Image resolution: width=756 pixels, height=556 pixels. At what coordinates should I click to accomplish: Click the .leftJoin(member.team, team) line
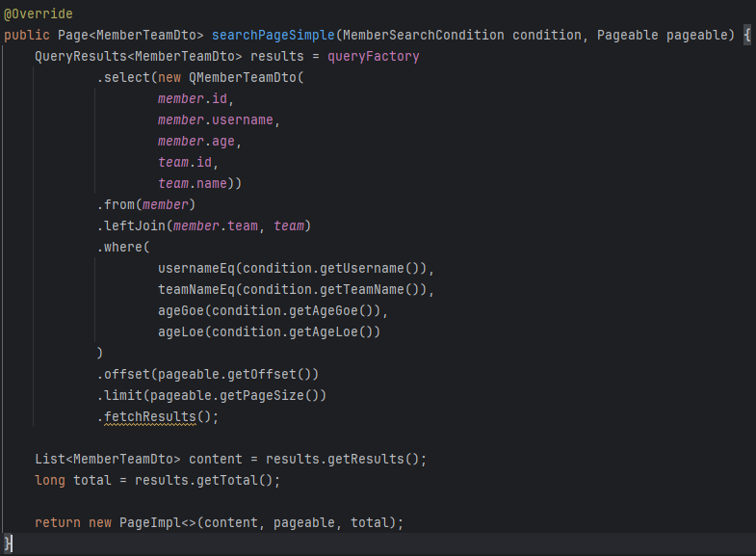(x=204, y=226)
